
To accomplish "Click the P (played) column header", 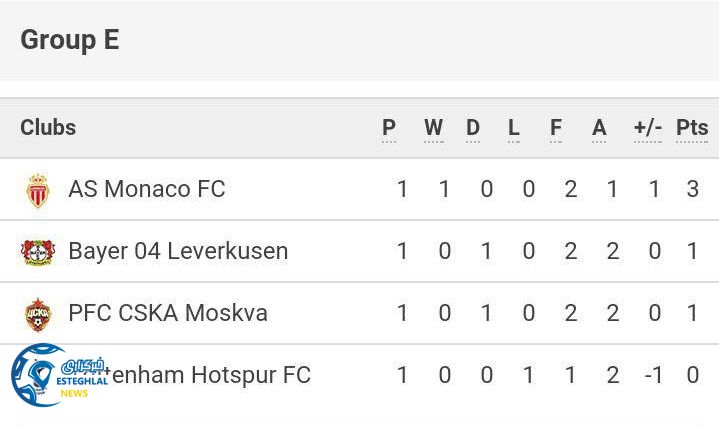I will (389, 128).
